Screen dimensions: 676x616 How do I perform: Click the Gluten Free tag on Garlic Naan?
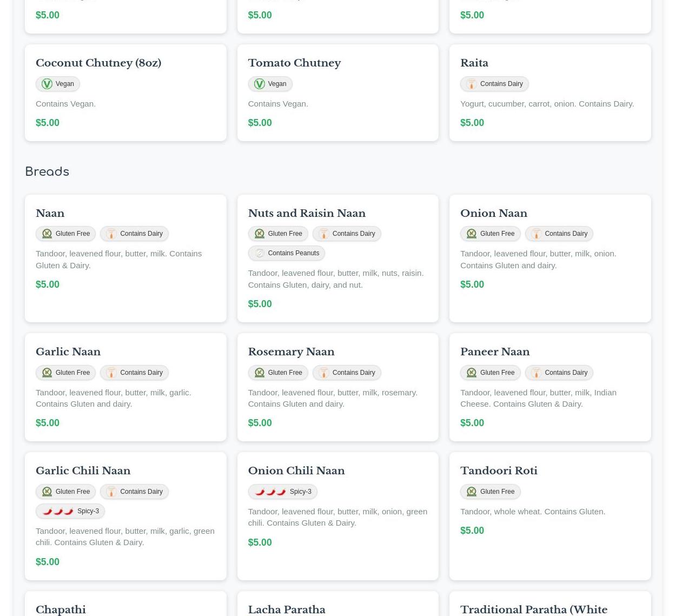pos(66,373)
